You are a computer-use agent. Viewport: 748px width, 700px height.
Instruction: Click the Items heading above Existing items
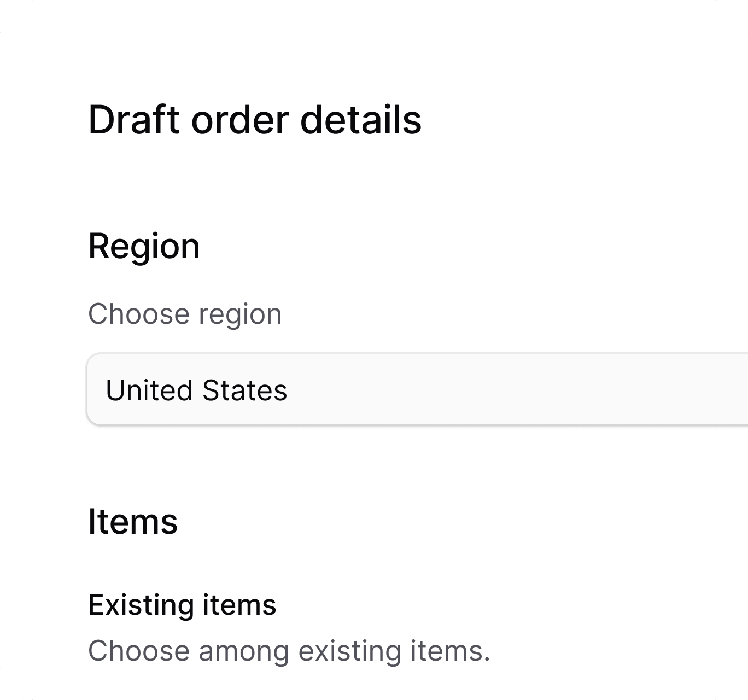coord(133,522)
